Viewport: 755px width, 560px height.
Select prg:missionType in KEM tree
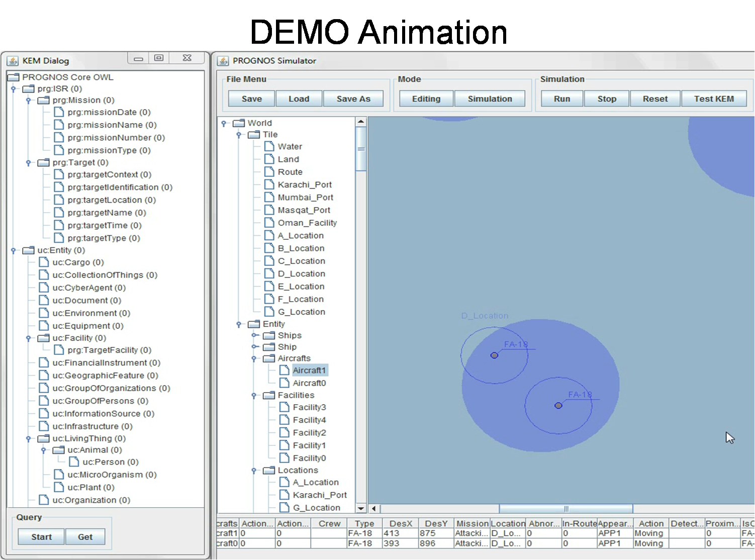(x=109, y=150)
